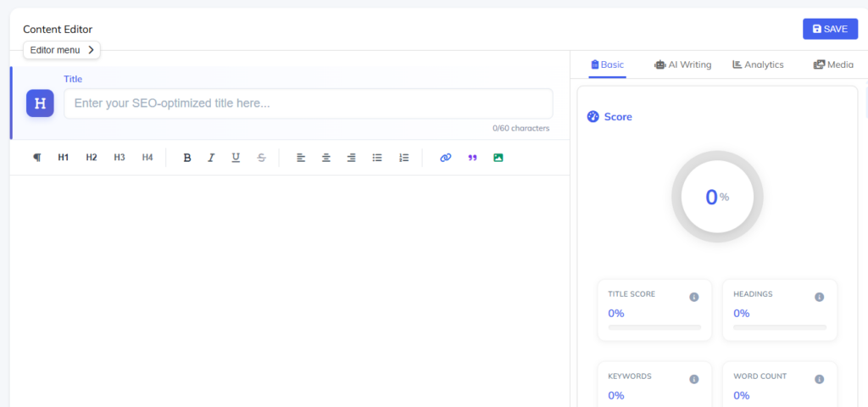This screenshot has width=868, height=407.
Task: Expand the Editor menu
Action: pos(62,50)
